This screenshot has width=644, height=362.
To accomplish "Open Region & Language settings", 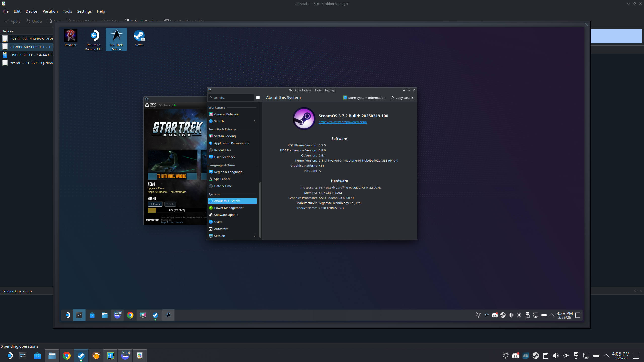I will 232,172.
